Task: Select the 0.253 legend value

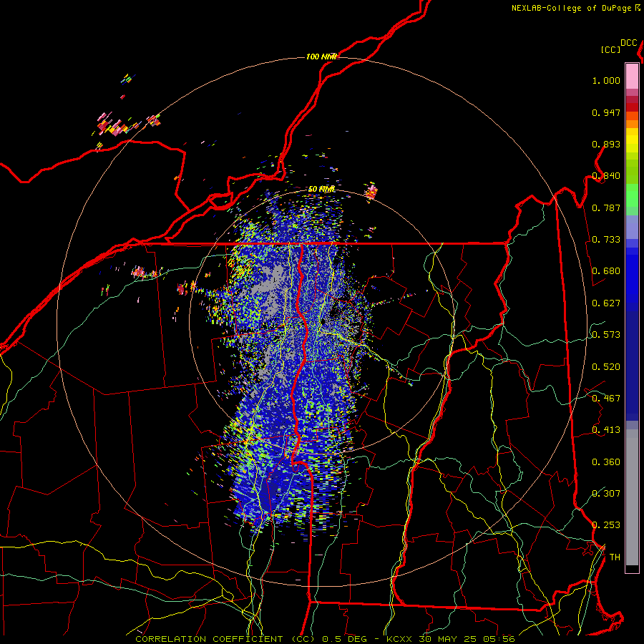Action: pyautogui.click(x=606, y=525)
